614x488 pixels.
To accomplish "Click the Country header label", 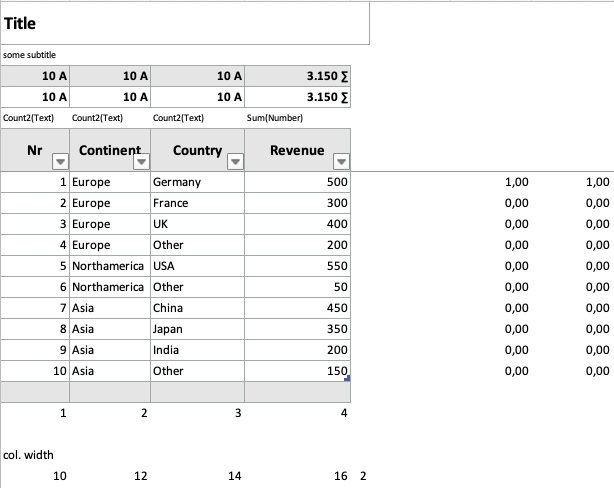I will coord(197,150).
